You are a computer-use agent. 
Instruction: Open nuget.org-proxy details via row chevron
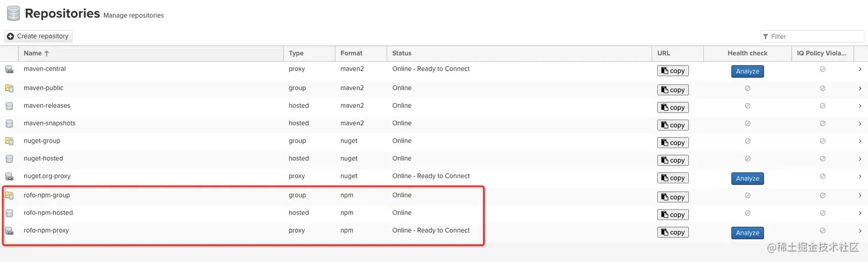tap(861, 176)
